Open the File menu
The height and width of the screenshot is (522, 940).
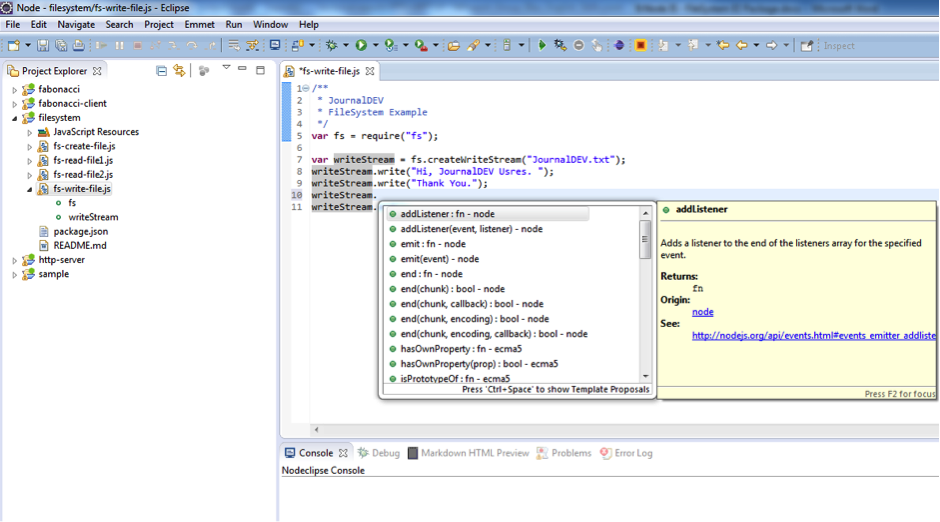tap(13, 25)
